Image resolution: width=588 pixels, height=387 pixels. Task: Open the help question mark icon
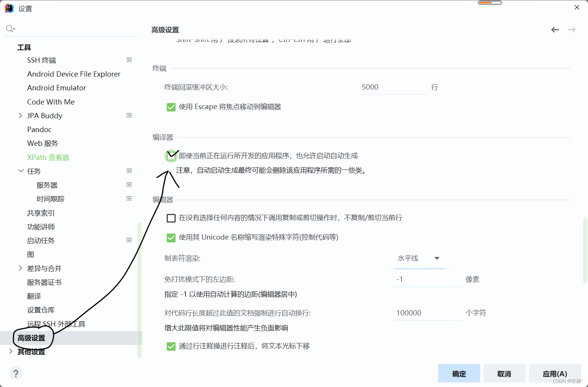pyautogui.click(x=16, y=373)
